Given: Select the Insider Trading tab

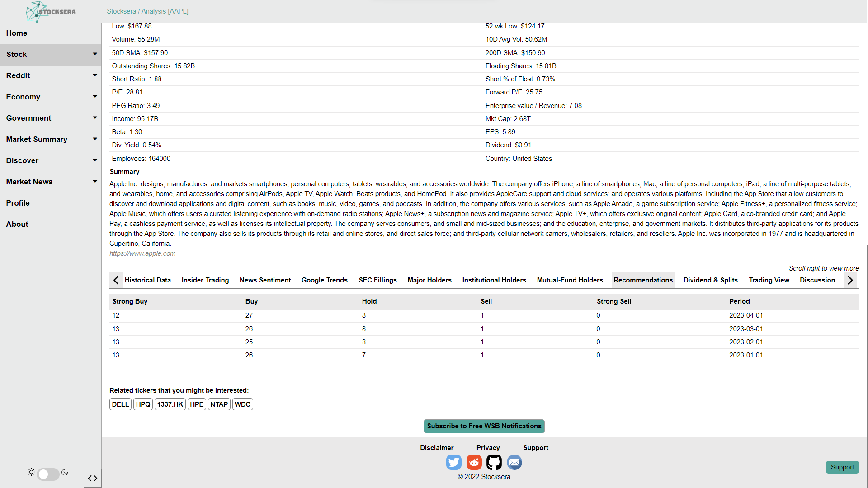Looking at the screenshot, I should click(x=206, y=280).
